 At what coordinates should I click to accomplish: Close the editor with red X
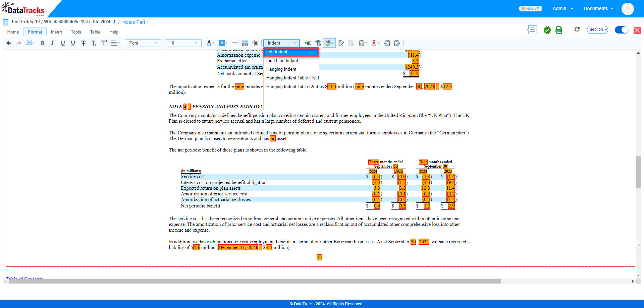(637, 30)
